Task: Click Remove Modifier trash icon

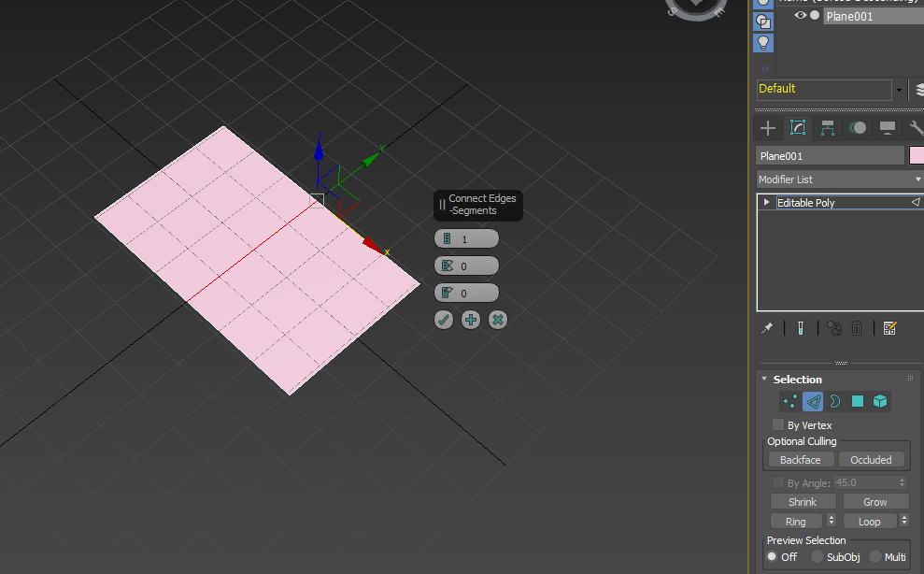Action: click(857, 328)
